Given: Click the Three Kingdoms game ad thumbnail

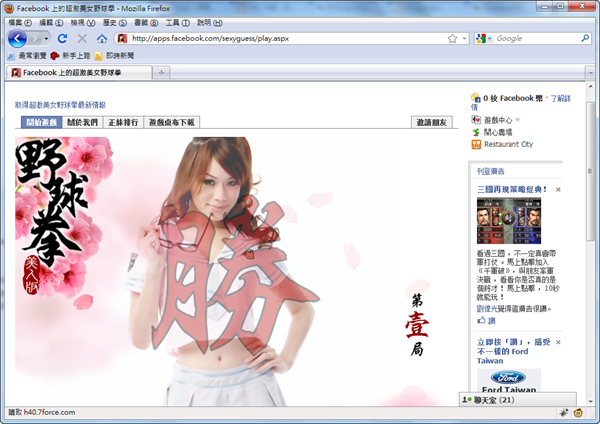Looking at the screenshot, I should tap(509, 220).
